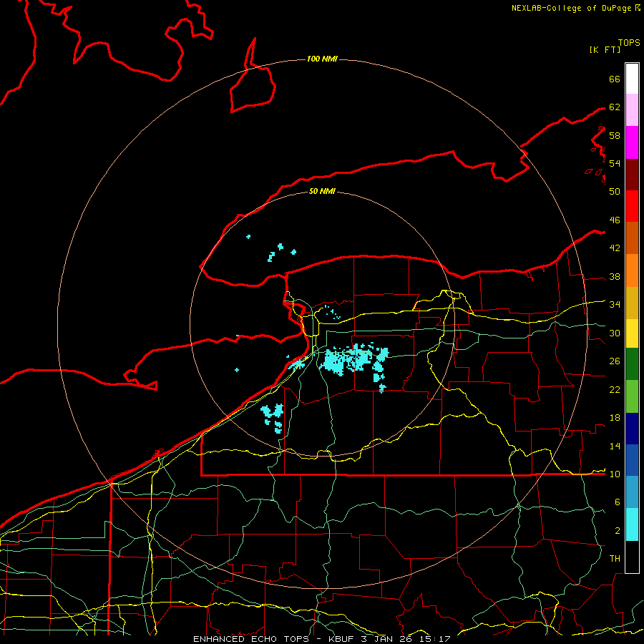The height and width of the screenshot is (644, 644).
Task: Click the yellow 30K ft legend swatch
Action: click(632, 333)
